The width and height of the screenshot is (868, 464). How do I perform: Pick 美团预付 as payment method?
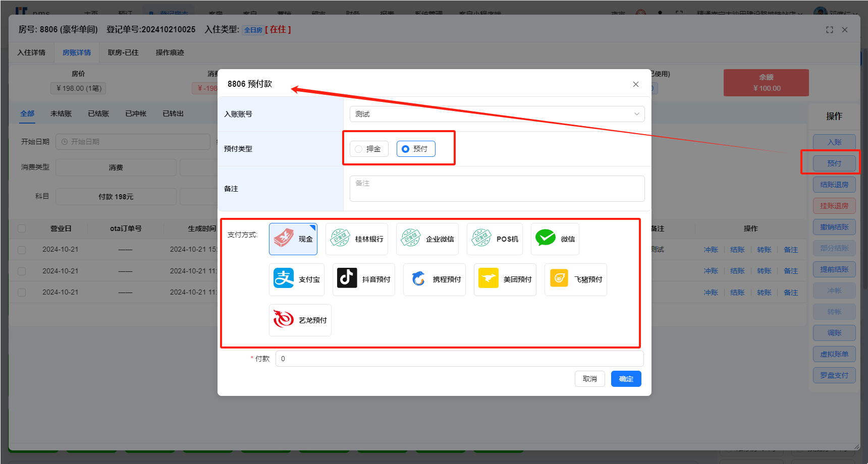tap(505, 279)
